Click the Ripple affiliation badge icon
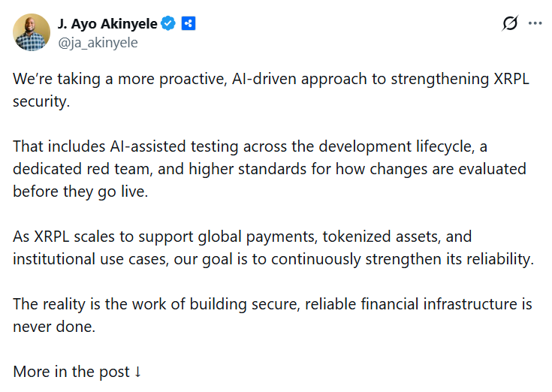 (188, 23)
